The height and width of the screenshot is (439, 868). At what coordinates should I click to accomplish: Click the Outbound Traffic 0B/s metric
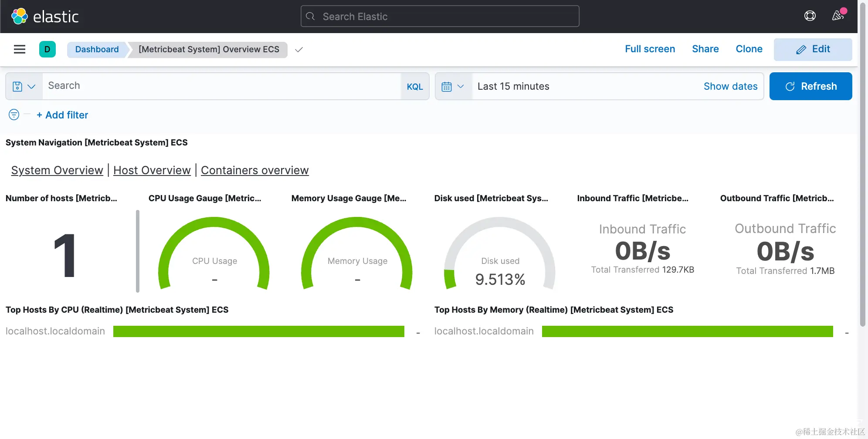785,251
